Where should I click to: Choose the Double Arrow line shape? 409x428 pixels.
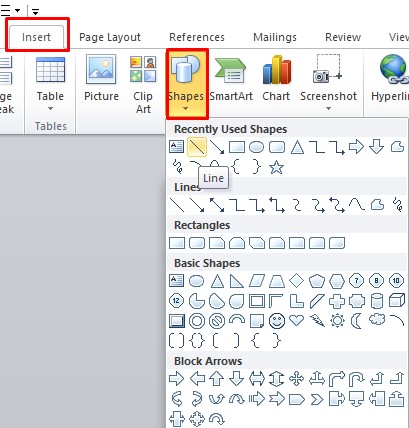pos(217,205)
